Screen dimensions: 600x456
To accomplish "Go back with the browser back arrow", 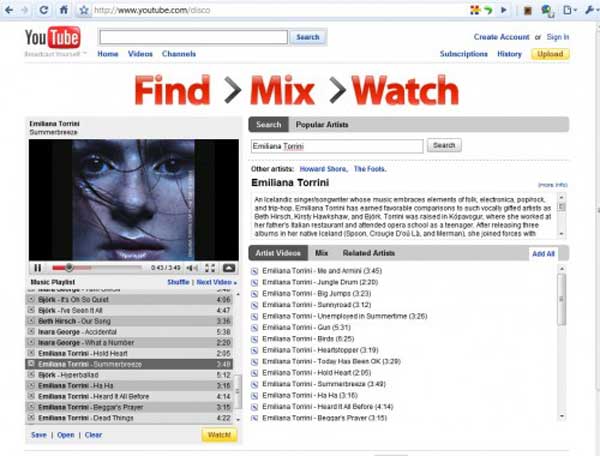I will click(x=9, y=10).
